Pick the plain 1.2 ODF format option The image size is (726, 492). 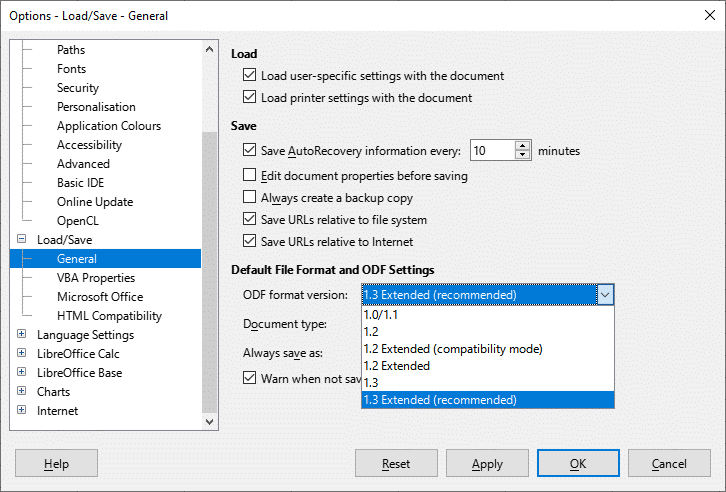click(488, 332)
